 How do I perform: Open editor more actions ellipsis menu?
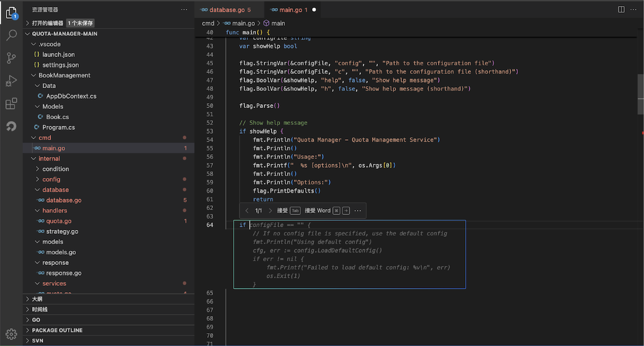click(634, 10)
